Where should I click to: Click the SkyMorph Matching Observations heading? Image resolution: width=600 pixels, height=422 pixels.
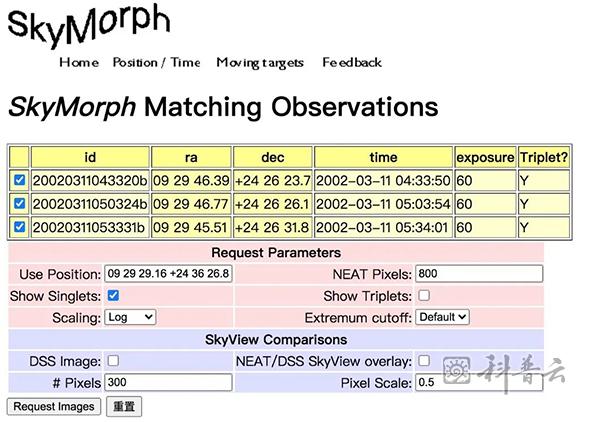(x=223, y=107)
